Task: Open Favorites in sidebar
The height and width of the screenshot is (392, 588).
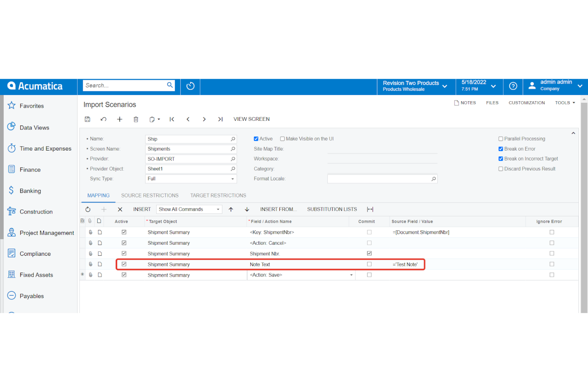Action: click(32, 106)
